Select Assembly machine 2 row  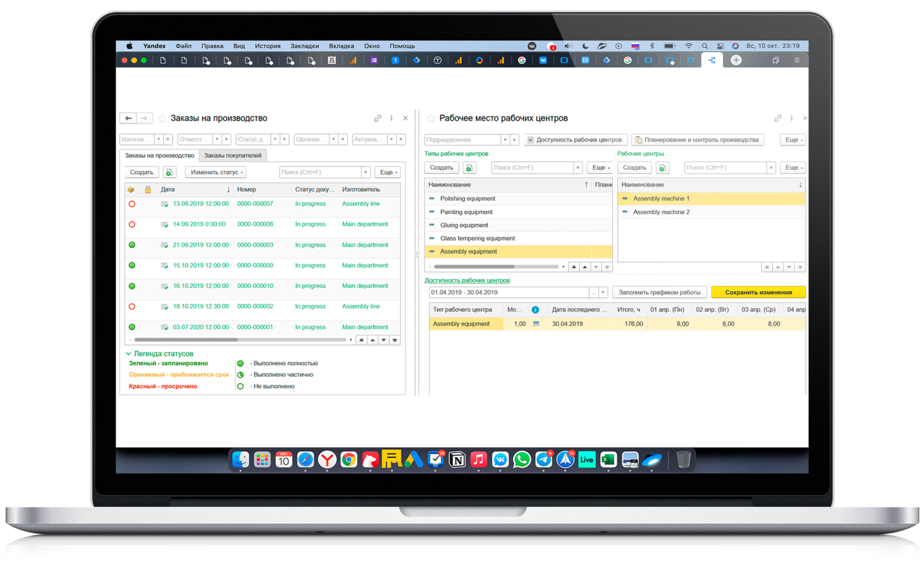pos(712,212)
